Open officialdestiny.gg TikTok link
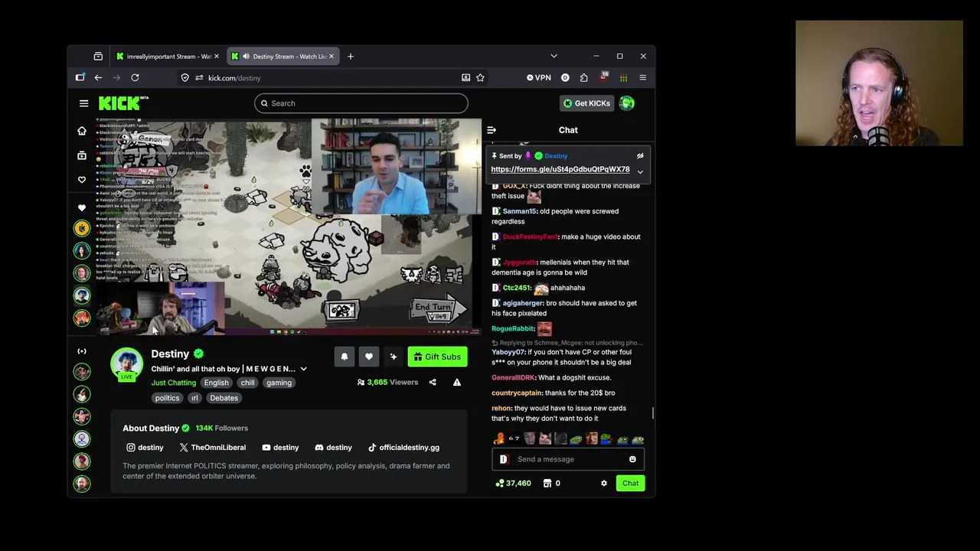Screen dimensions: 980x551 [x=403, y=448]
